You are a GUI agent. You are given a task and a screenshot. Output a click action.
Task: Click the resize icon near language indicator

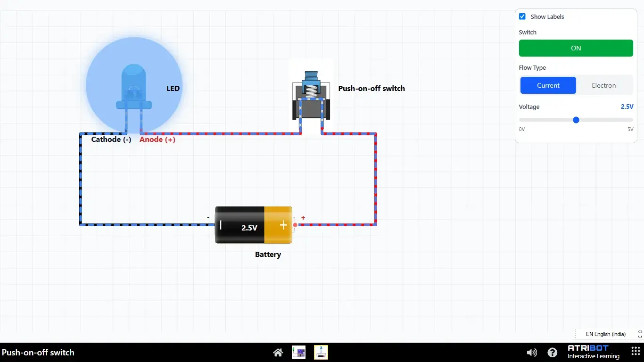coord(640,334)
